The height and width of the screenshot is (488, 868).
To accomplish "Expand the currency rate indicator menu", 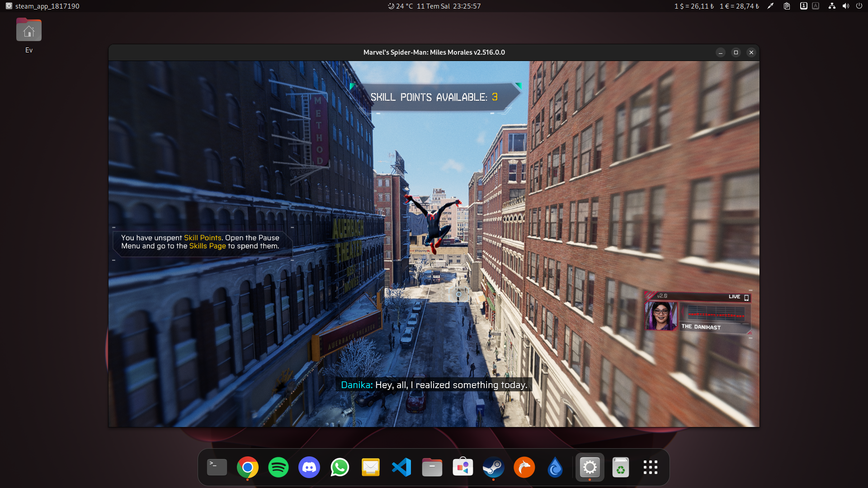I will coord(717,6).
